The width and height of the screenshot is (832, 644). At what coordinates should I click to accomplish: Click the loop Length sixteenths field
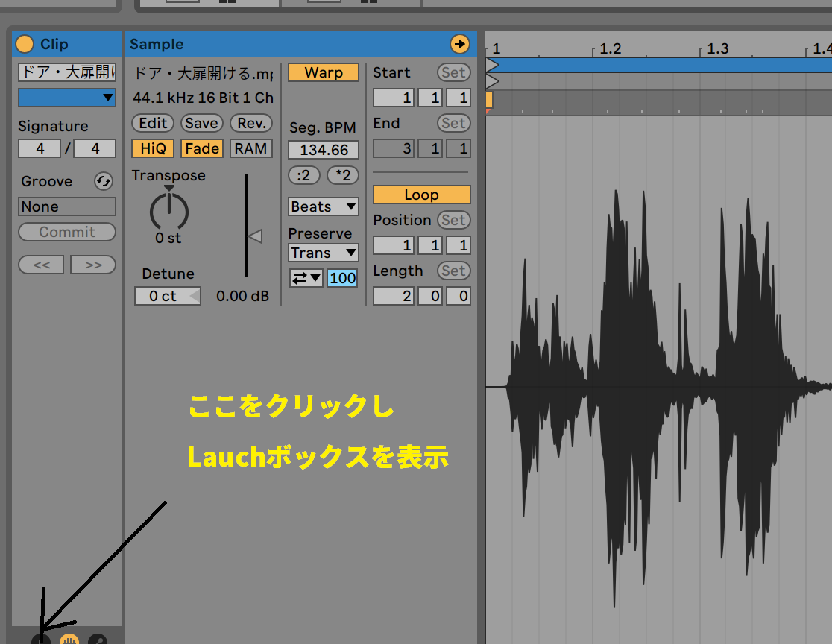[x=458, y=296]
